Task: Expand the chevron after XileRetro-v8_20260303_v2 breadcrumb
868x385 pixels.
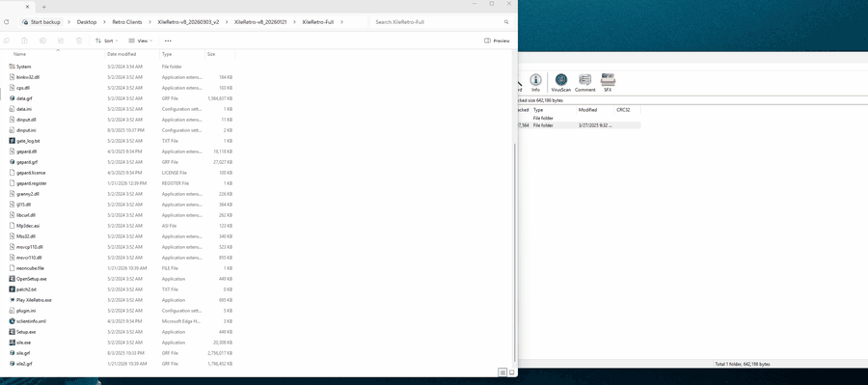Action: pyautogui.click(x=227, y=22)
